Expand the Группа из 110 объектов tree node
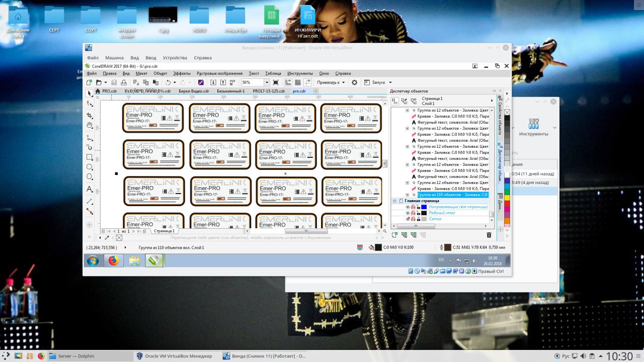Viewport: 644px width, 362px height. click(408, 195)
